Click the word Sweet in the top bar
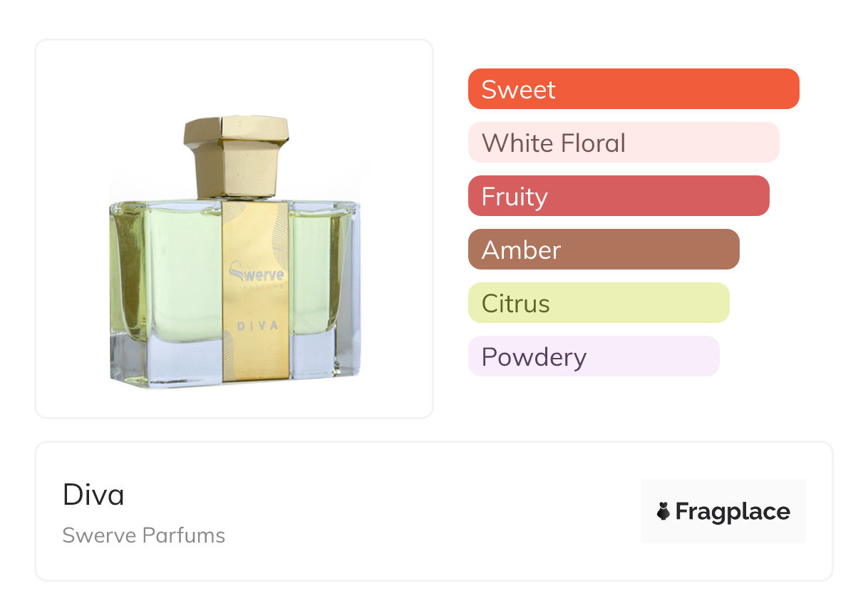This screenshot has width=868, height=616. pyautogui.click(x=518, y=90)
